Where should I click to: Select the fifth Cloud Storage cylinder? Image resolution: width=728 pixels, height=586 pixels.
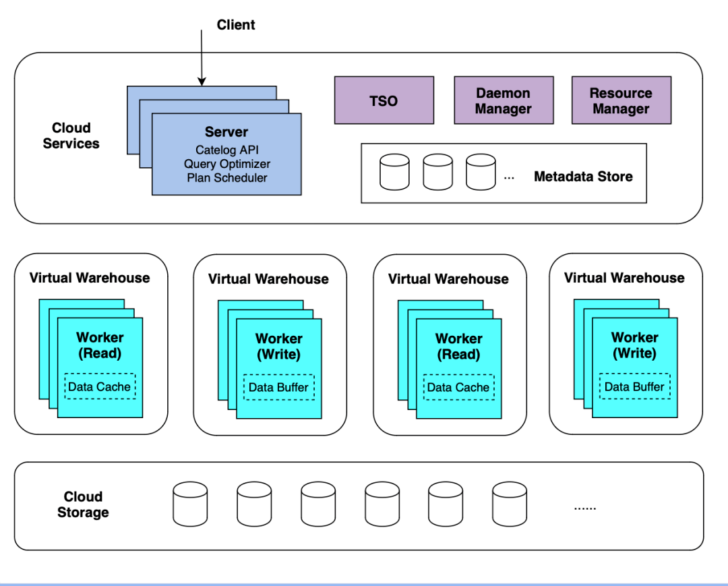(446, 504)
